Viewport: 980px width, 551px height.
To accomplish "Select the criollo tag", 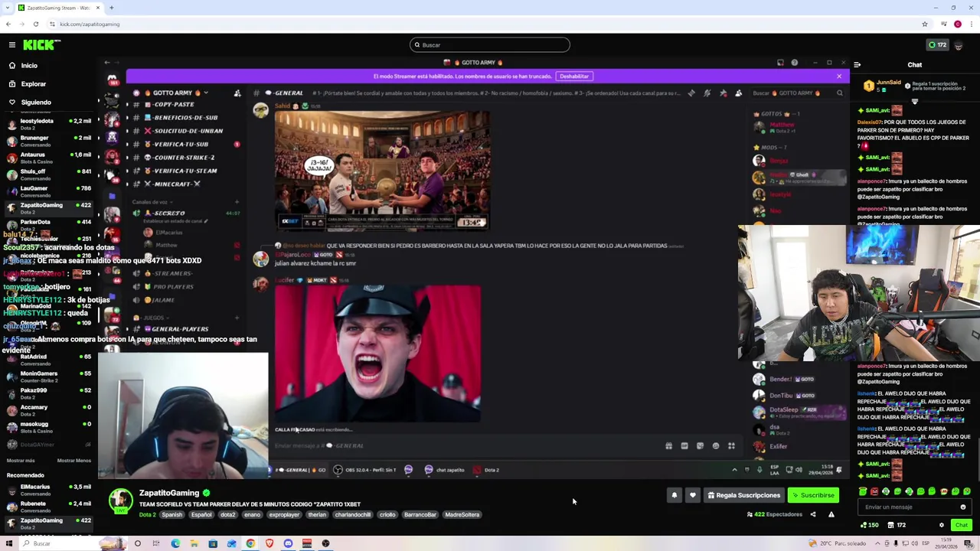I will pos(387,515).
